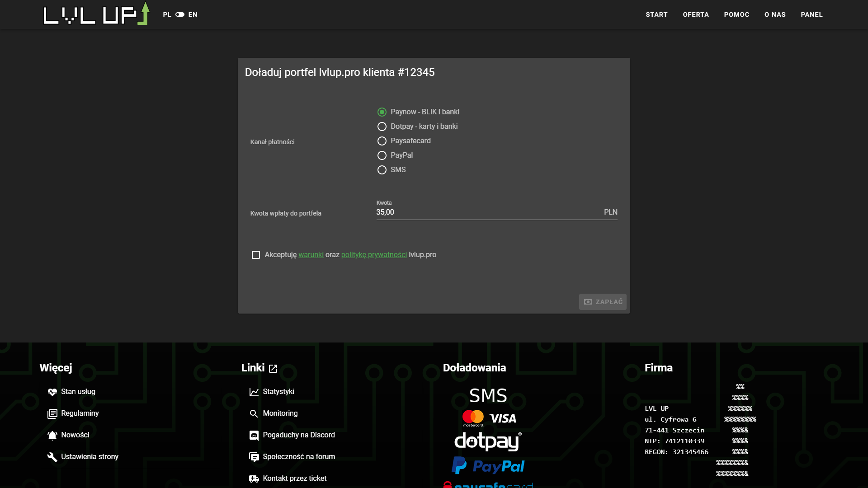Click the wrench icon beside Ustawienia strony

click(52, 457)
